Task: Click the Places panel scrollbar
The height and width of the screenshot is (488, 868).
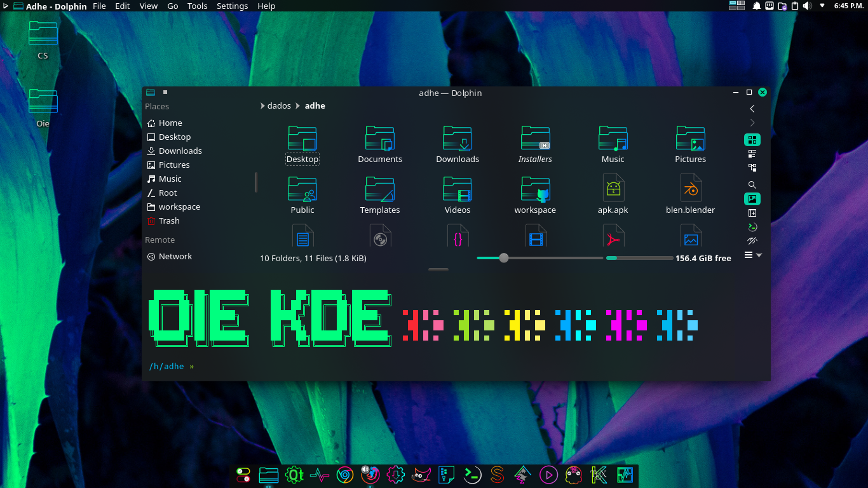Action: [x=256, y=182]
